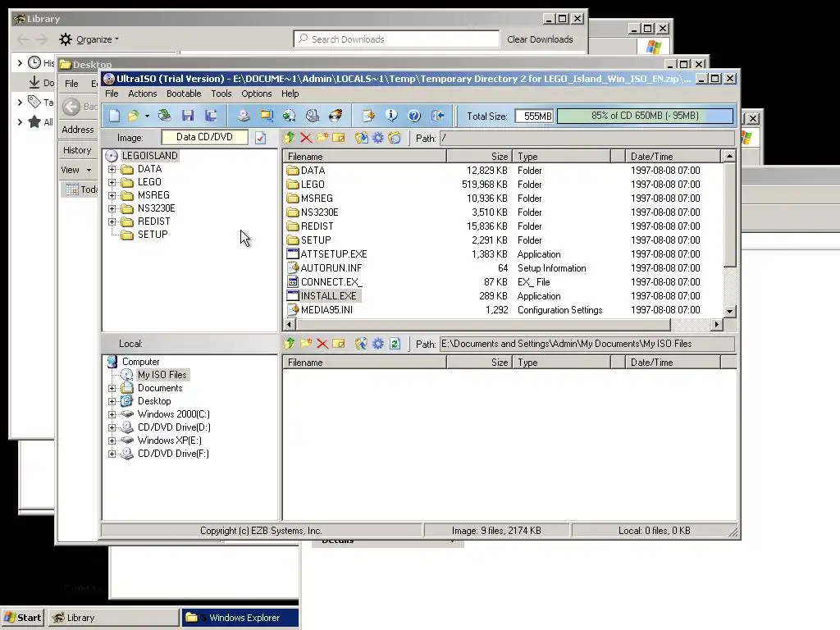Viewport: 840px width, 630px height.
Task: Click the Mount to Virtual Drive icon
Action: pyautogui.click(x=313, y=116)
